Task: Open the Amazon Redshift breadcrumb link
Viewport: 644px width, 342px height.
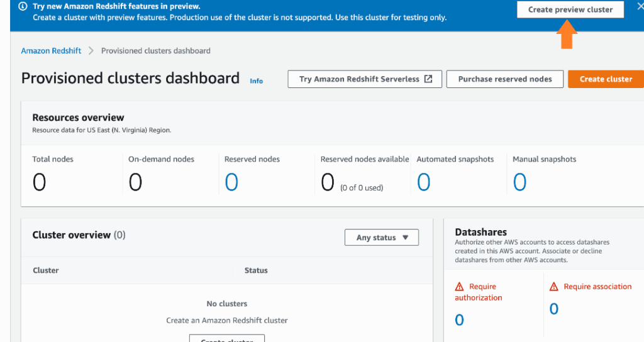Action: coord(51,51)
